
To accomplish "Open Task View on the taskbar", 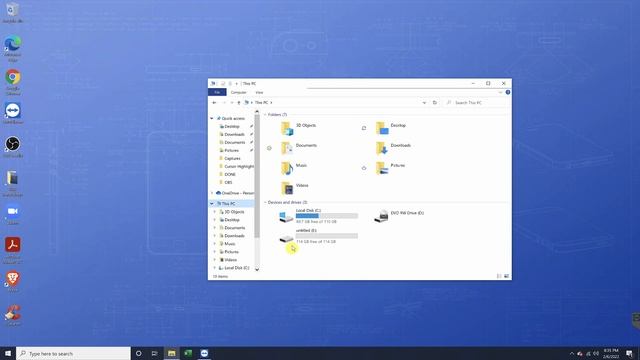I will click(154, 353).
